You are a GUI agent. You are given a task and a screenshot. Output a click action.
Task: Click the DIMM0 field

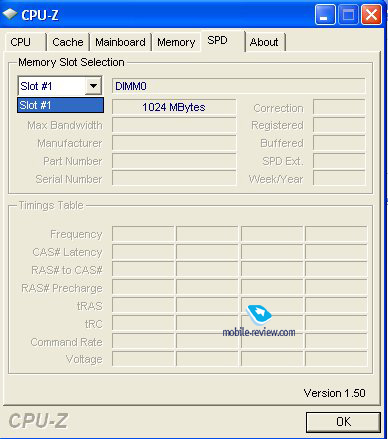click(x=239, y=86)
